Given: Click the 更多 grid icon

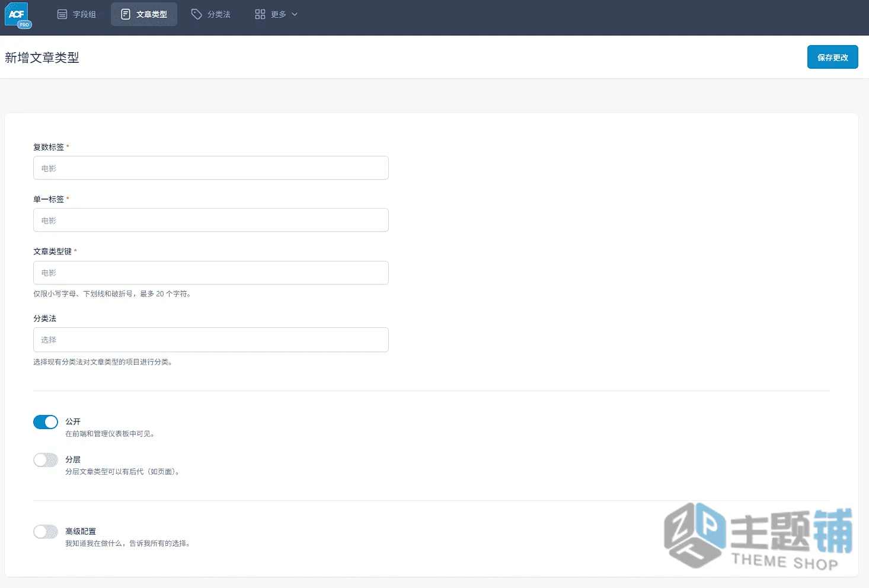Looking at the screenshot, I should coord(260,14).
